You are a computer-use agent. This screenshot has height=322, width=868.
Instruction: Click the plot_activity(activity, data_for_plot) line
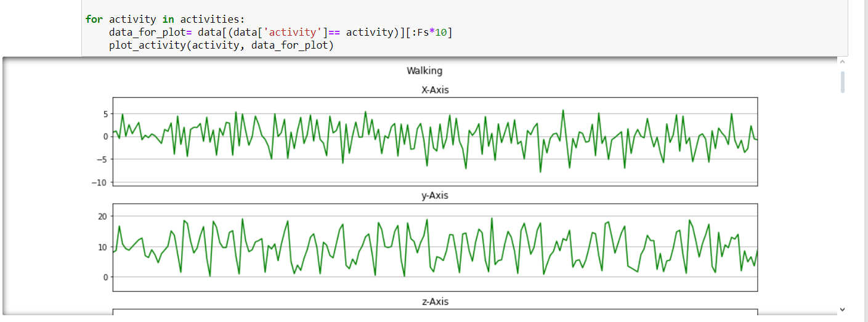click(221, 45)
